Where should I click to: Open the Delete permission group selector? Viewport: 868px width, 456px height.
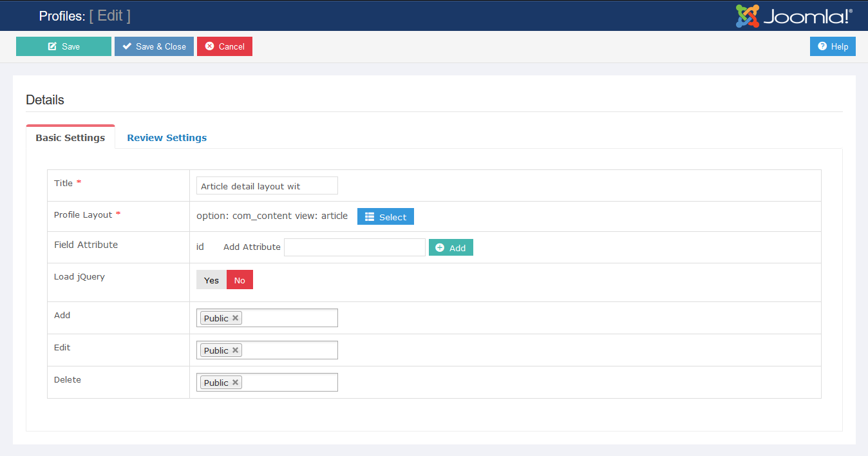pos(290,383)
